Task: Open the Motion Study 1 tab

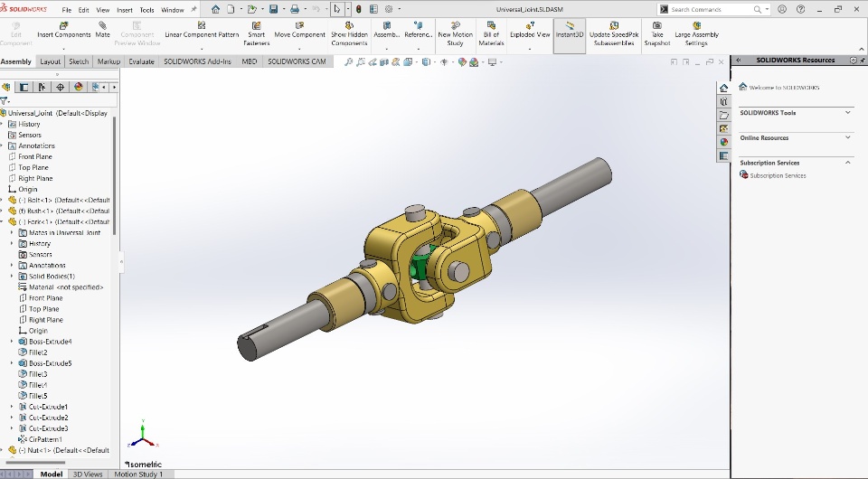Action: click(138, 474)
